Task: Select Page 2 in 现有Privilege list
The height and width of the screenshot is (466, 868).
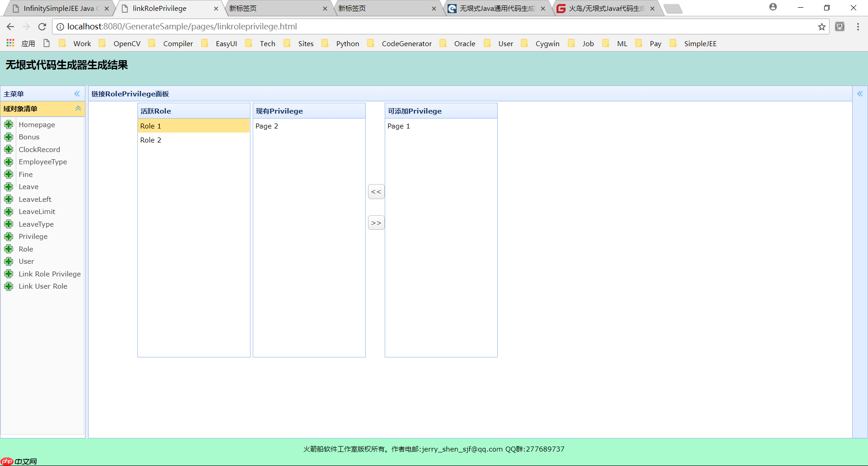Action: tap(266, 126)
